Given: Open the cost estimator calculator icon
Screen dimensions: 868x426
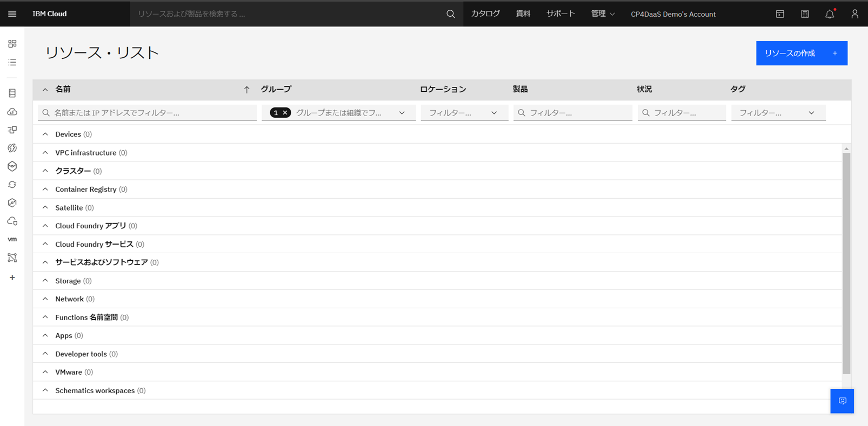Looking at the screenshot, I should (x=805, y=14).
